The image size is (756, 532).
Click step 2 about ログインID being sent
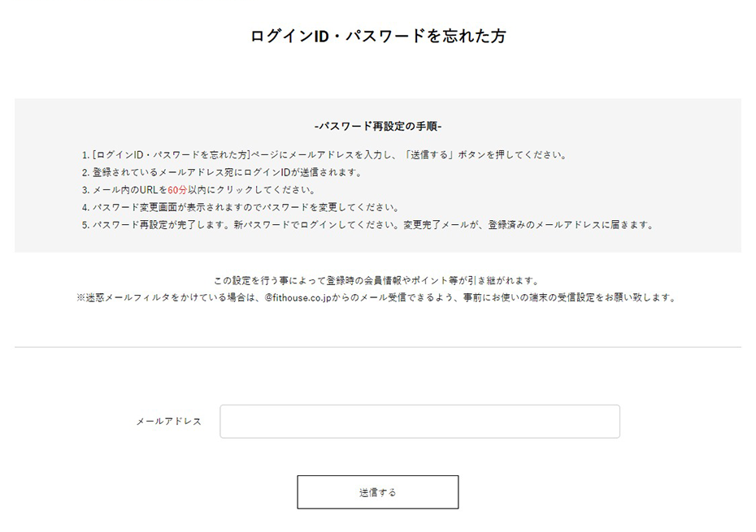pyautogui.click(x=227, y=172)
